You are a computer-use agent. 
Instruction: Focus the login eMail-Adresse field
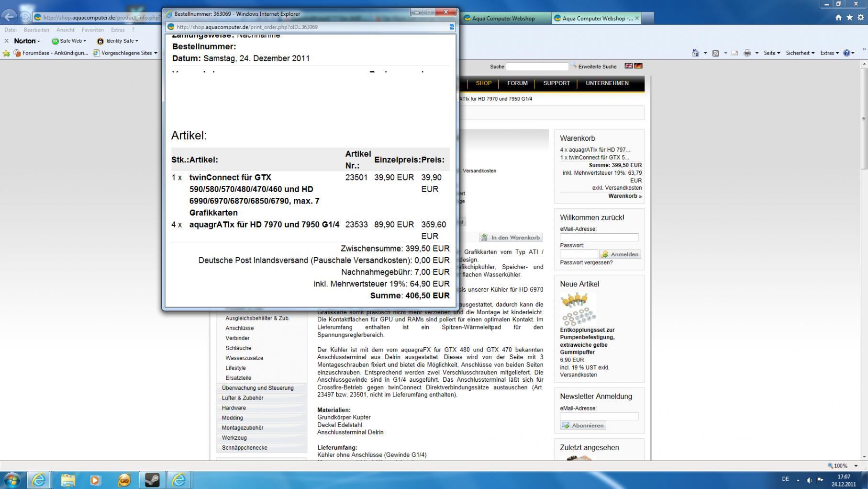[599, 238]
